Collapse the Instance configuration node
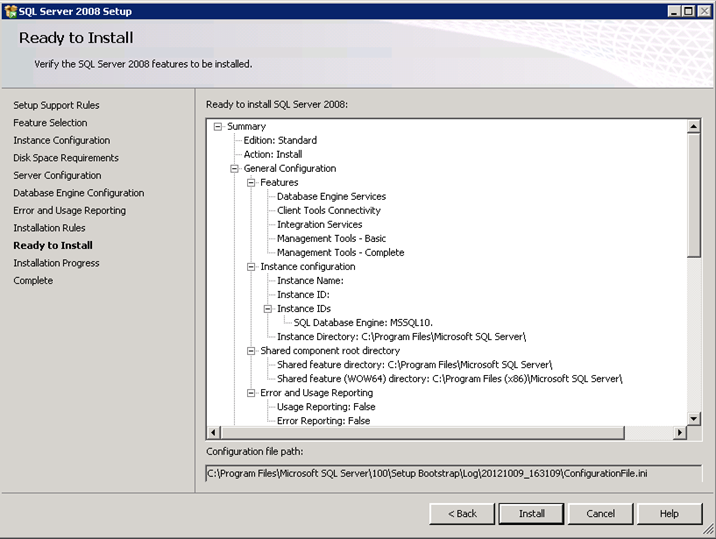This screenshot has width=716, height=539. pyautogui.click(x=251, y=267)
